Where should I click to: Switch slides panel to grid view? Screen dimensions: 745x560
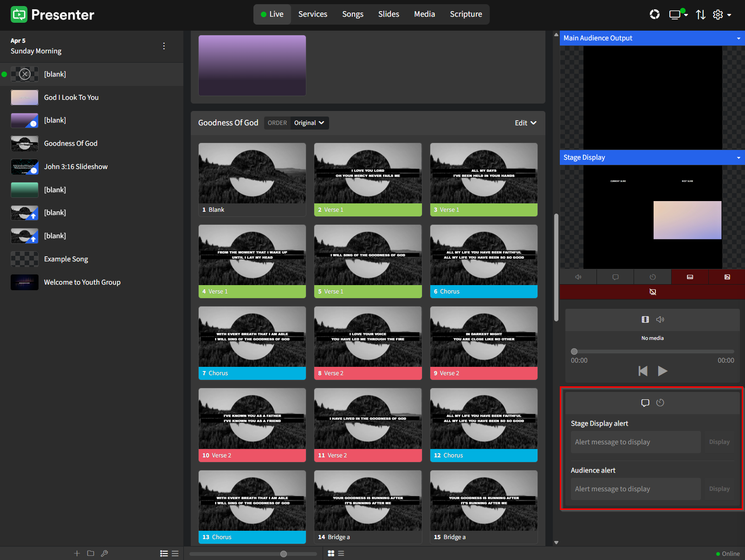point(331,553)
